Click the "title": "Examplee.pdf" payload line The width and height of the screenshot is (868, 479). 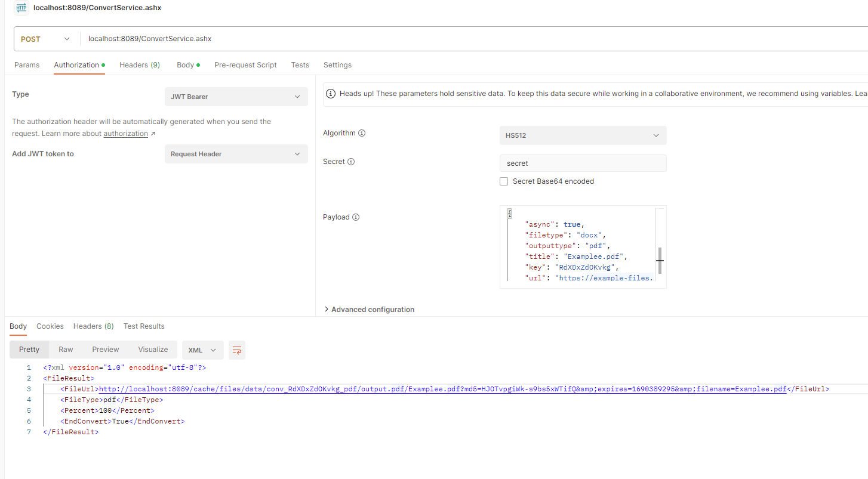point(576,257)
